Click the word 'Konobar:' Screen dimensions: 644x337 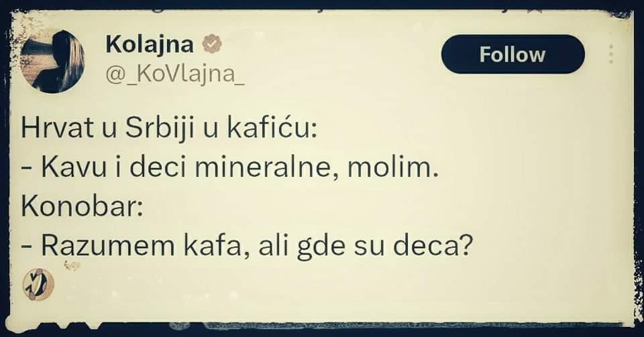82,207
